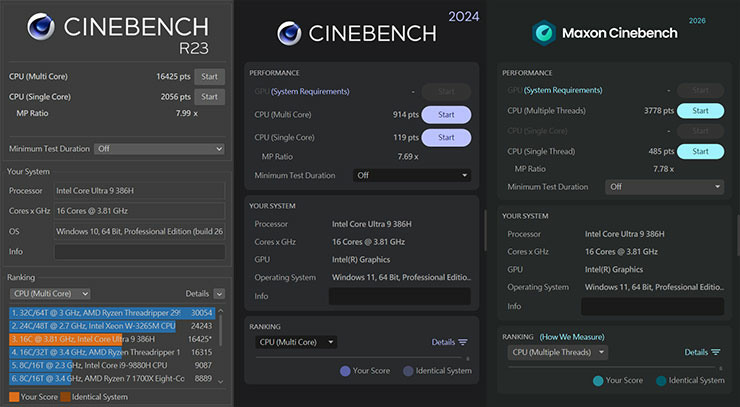Viewport: 740px width, 407px height.
Task: Click Intel(R) Graphics GPU value in Cinebench 2026
Action: click(614, 270)
